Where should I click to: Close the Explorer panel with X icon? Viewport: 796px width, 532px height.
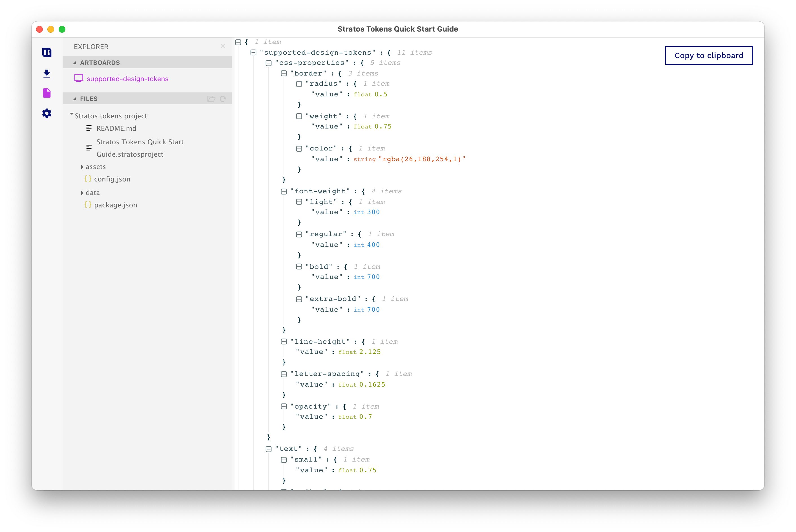(223, 46)
